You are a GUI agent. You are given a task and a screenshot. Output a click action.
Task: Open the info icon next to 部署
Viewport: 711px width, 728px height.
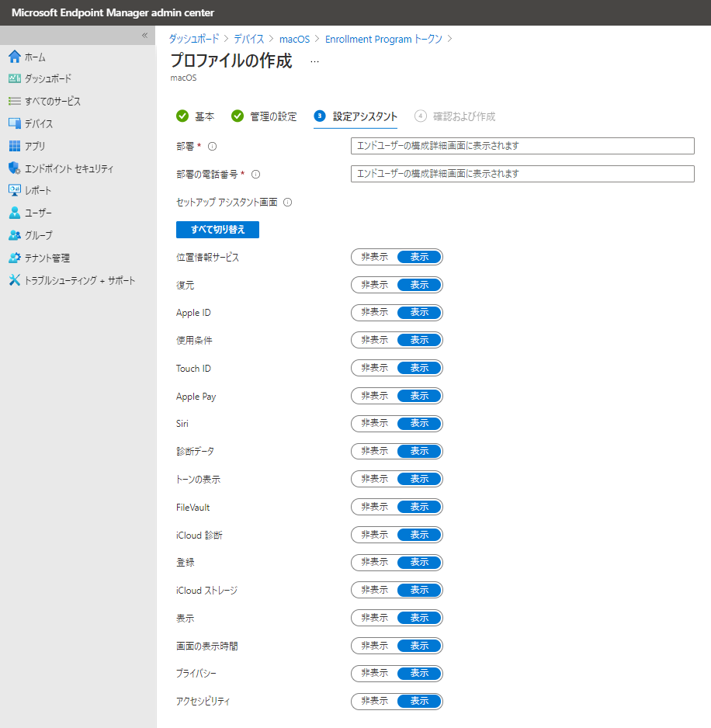tap(212, 146)
